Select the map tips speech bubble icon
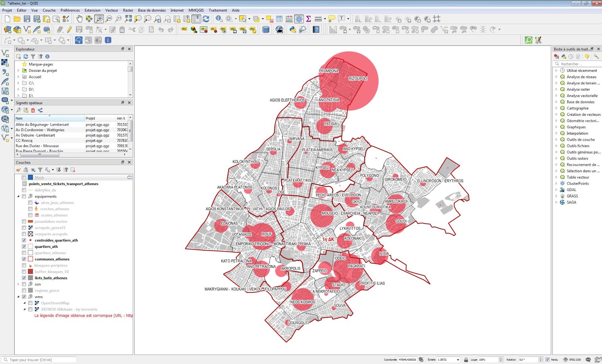The width and height of the screenshot is (602, 364). [331, 19]
